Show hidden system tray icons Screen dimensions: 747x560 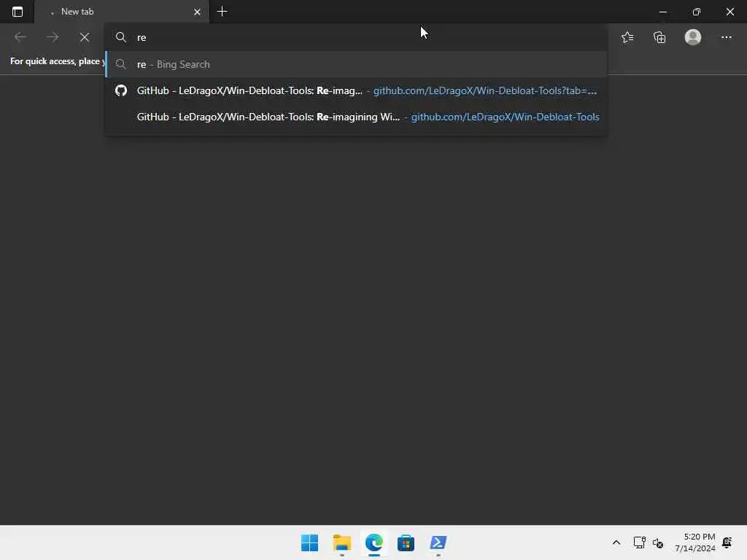[x=616, y=542]
